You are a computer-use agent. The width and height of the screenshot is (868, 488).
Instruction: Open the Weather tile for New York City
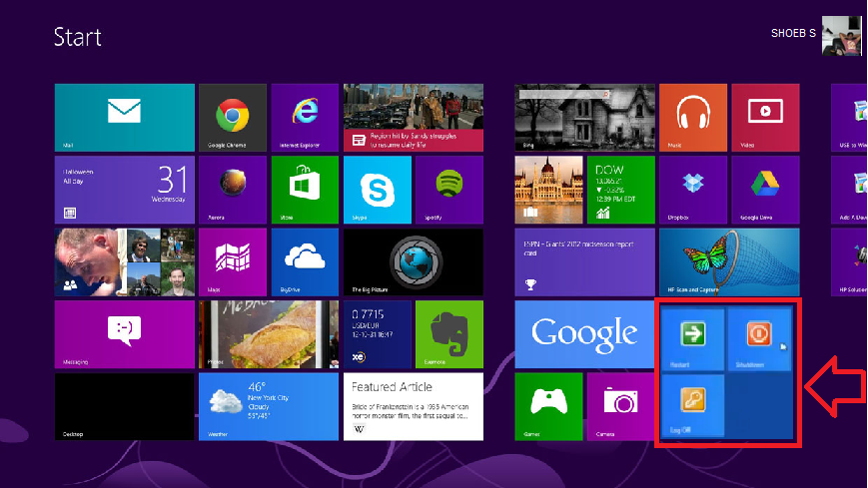tap(269, 406)
